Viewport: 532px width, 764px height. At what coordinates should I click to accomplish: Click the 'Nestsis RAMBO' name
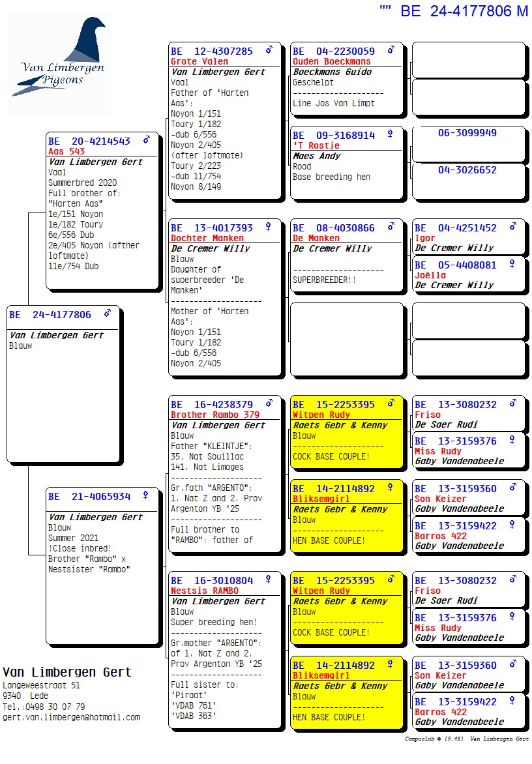click(204, 591)
